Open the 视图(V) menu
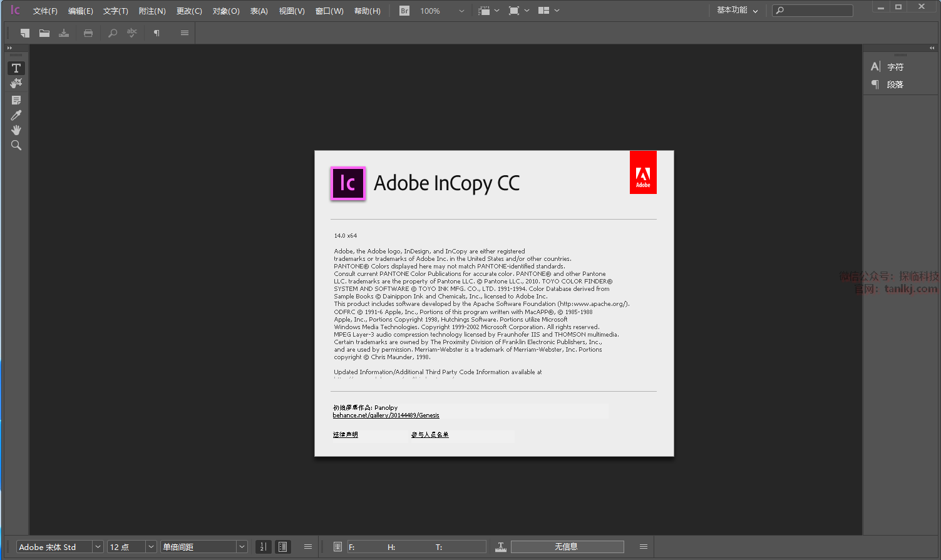This screenshot has height=560, width=941. tap(292, 11)
